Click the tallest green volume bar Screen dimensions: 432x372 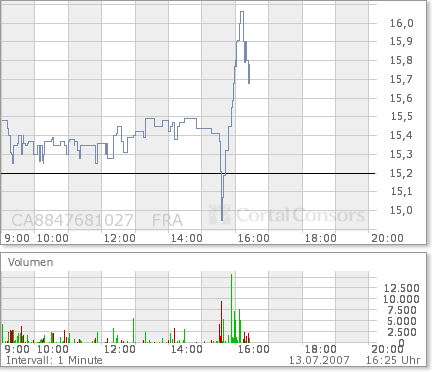pyautogui.click(x=231, y=308)
